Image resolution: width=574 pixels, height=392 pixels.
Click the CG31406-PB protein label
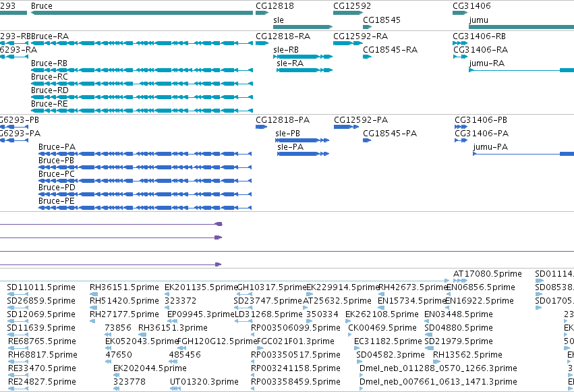pos(481,120)
